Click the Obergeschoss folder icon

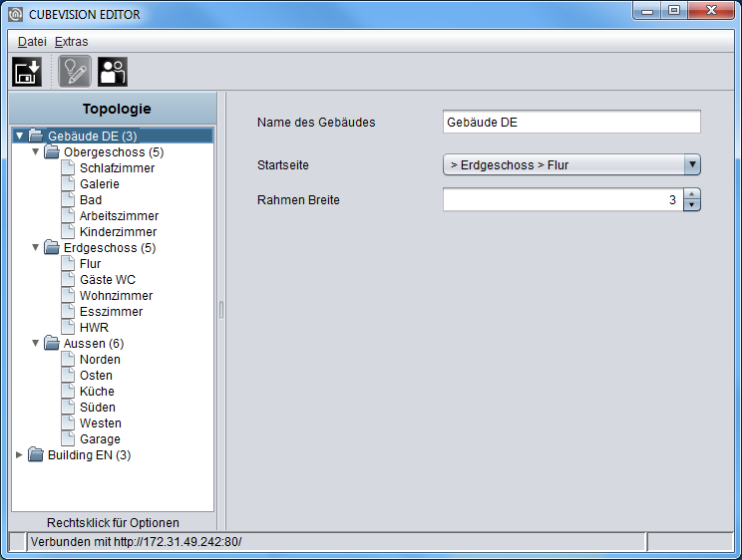click(52, 151)
